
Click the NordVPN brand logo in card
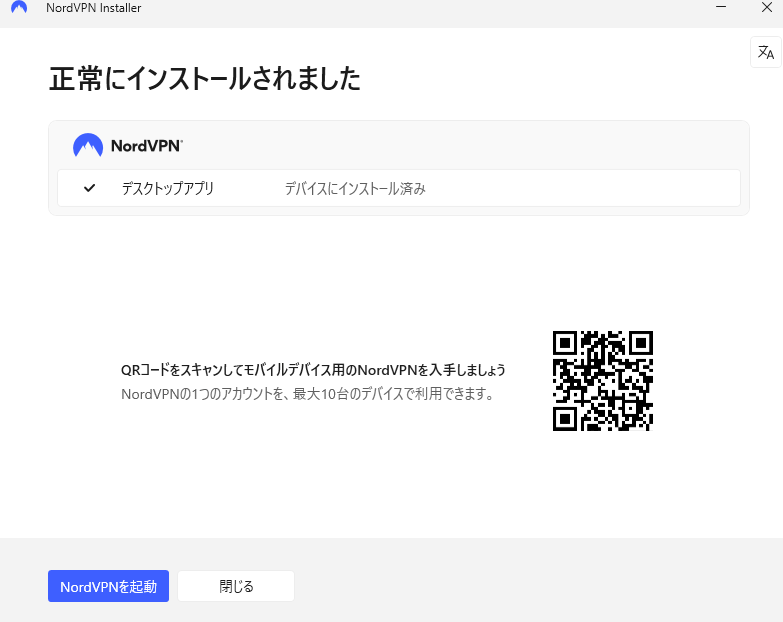tap(128, 145)
